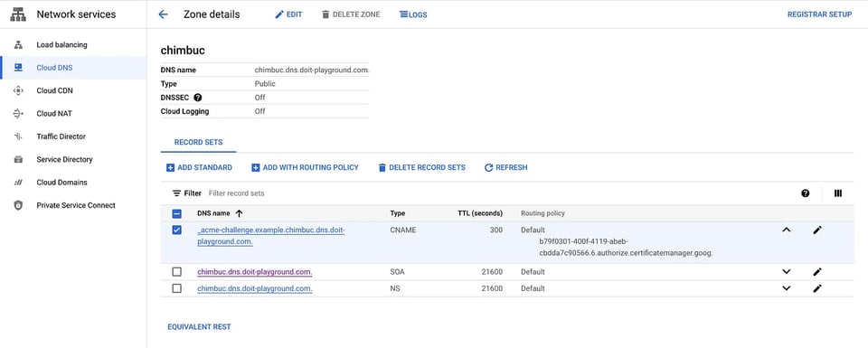Click the Routing policy column header
Image resolution: width=868 pixels, height=348 pixels.
coord(542,213)
